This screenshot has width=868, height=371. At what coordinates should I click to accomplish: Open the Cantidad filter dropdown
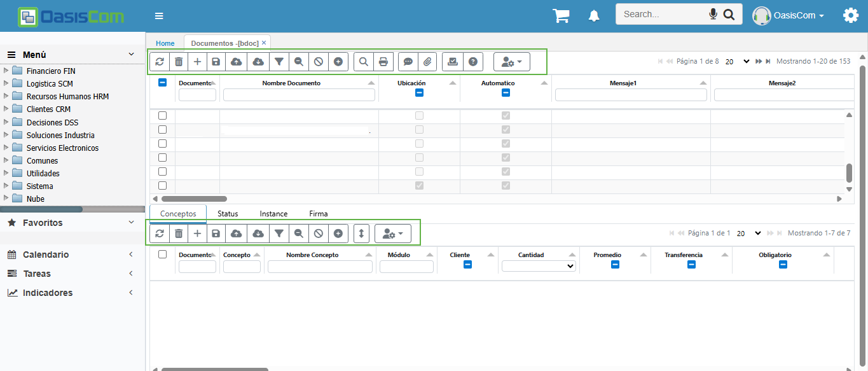[x=539, y=267]
